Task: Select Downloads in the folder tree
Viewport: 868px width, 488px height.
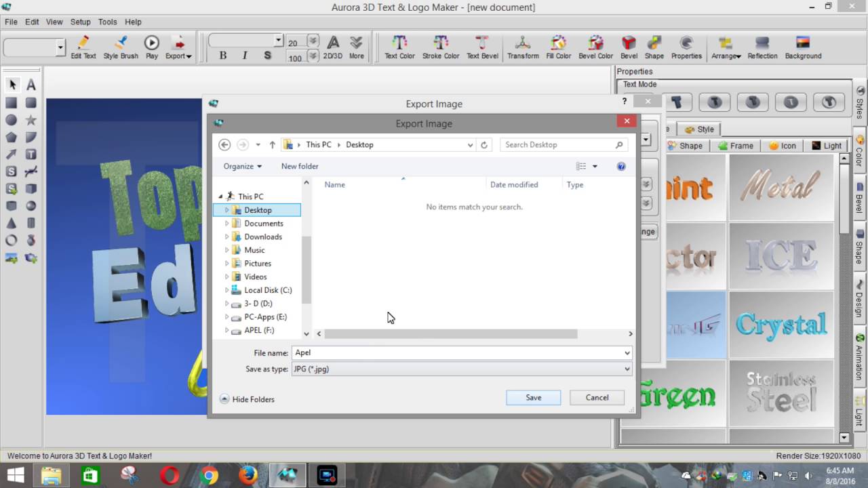Action: click(263, 237)
